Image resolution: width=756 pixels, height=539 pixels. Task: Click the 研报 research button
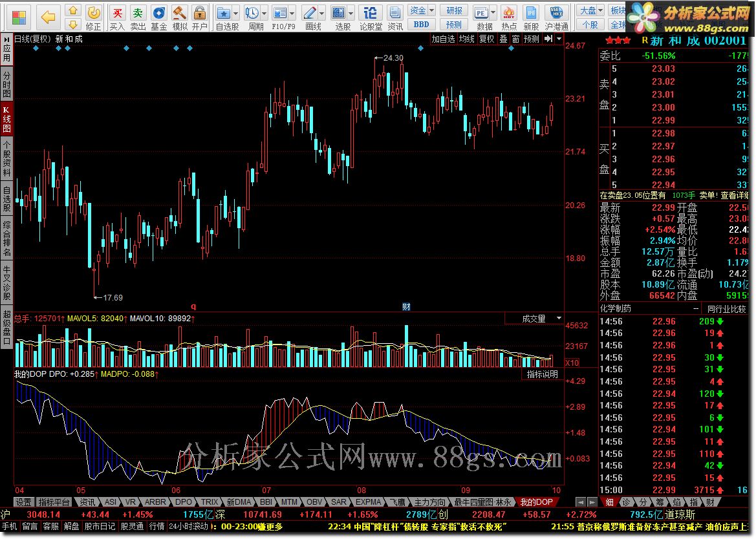[454, 10]
